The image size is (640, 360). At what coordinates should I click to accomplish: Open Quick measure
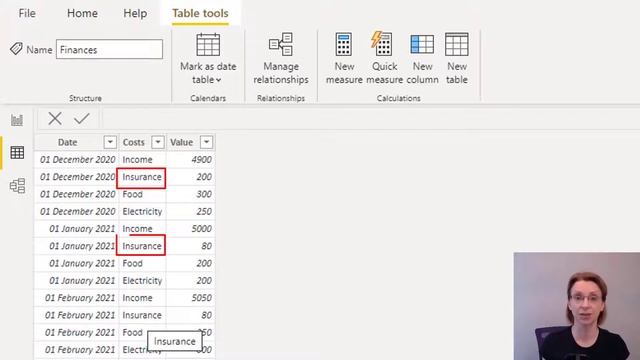(384, 58)
